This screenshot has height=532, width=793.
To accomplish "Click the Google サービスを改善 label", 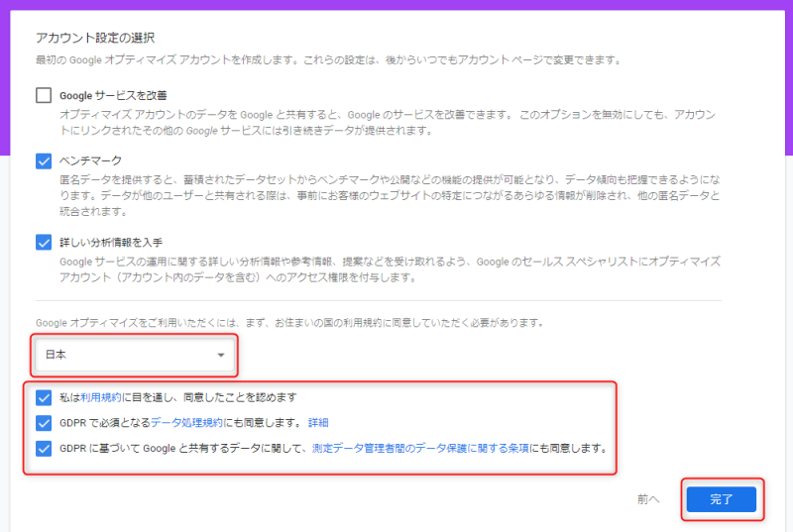I will coord(113,95).
